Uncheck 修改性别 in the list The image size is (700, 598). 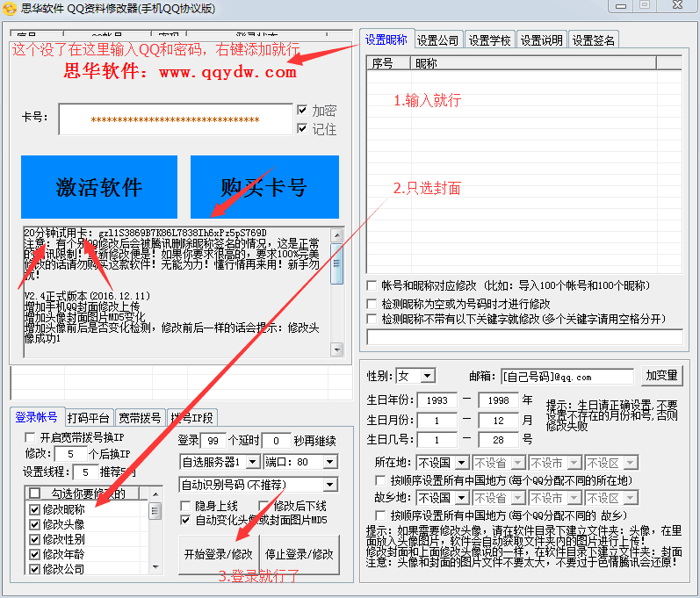click(34, 539)
